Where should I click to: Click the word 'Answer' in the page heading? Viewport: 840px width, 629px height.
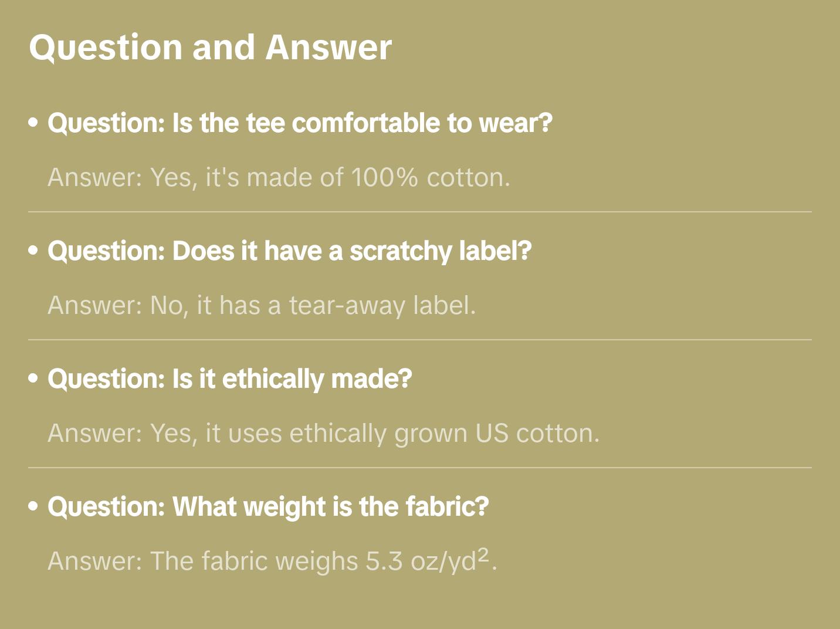click(x=328, y=47)
